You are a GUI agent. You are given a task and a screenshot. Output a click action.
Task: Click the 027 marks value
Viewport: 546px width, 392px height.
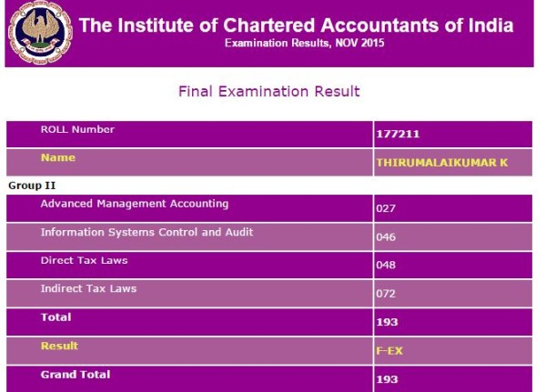[x=386, y=208]
